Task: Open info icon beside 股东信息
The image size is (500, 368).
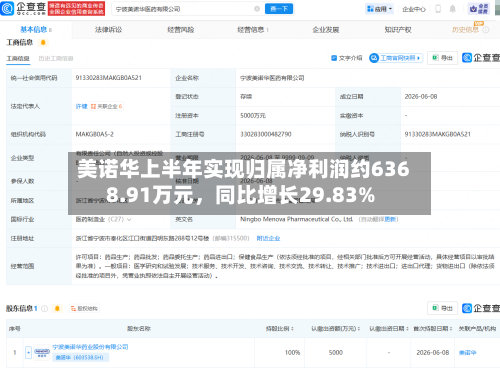Action: click(44, 309)
